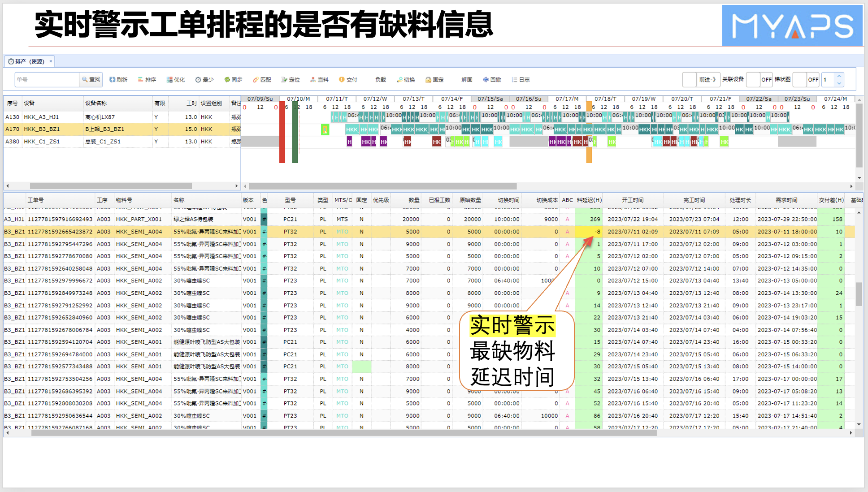
Task: Open the 日志 log view
Action: pos(521,80)
